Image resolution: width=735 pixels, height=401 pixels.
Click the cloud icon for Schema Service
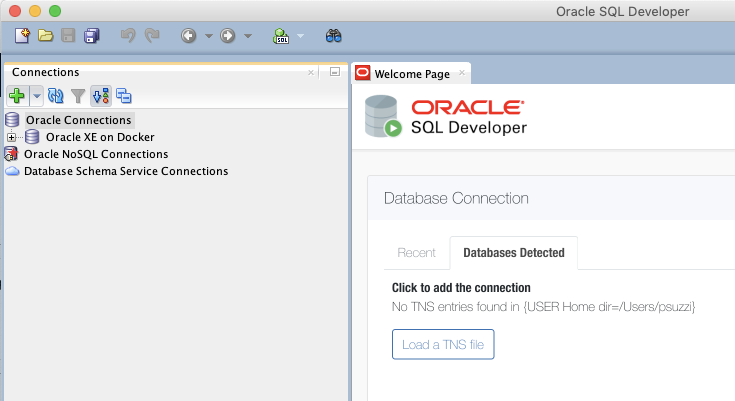pos(12,171)
